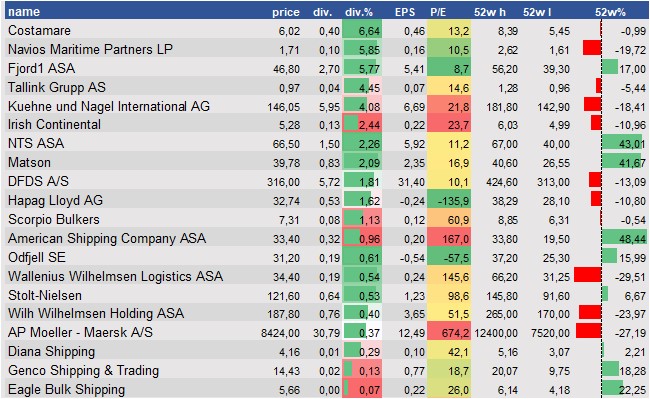Click the green -135,9 P/E cell
650x399 pixels.
click(x=449, y=201)
